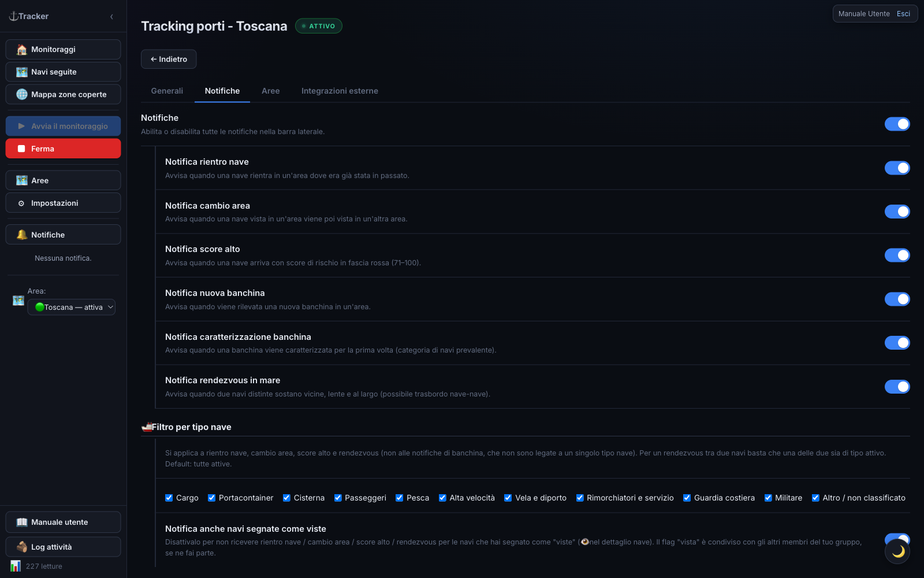Toggle Notifica rendezvous in mare switch
The width and height of the screenshot is (924, 578).
897,387
